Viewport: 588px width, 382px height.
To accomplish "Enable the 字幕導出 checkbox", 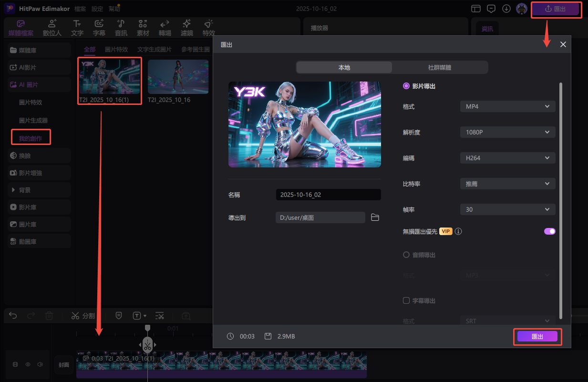I will coord(406,301).
